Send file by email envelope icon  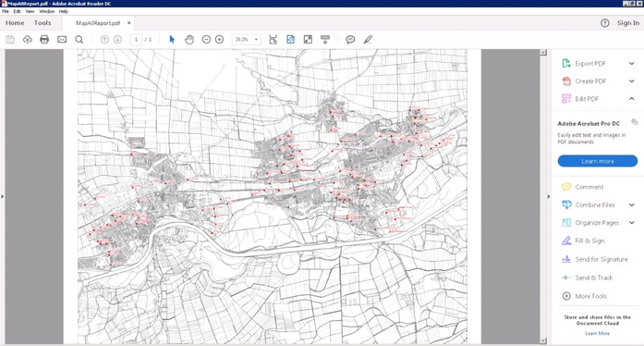(62, 40)
